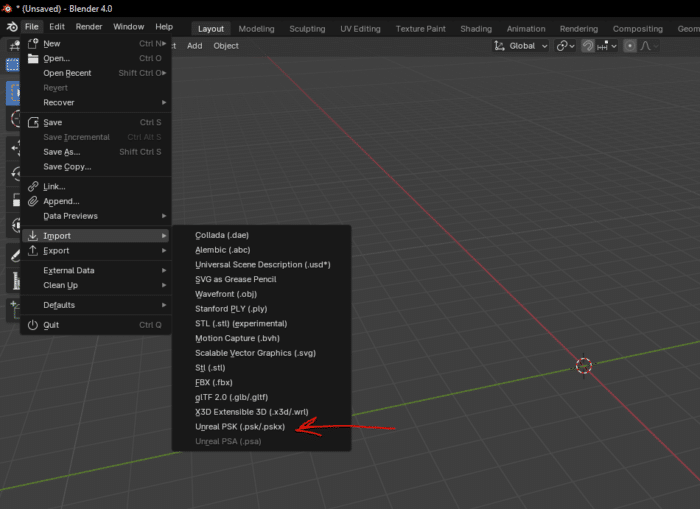Screen dimensions: 700x509
Task: Close the open File menu via its header
Action: 31,27
